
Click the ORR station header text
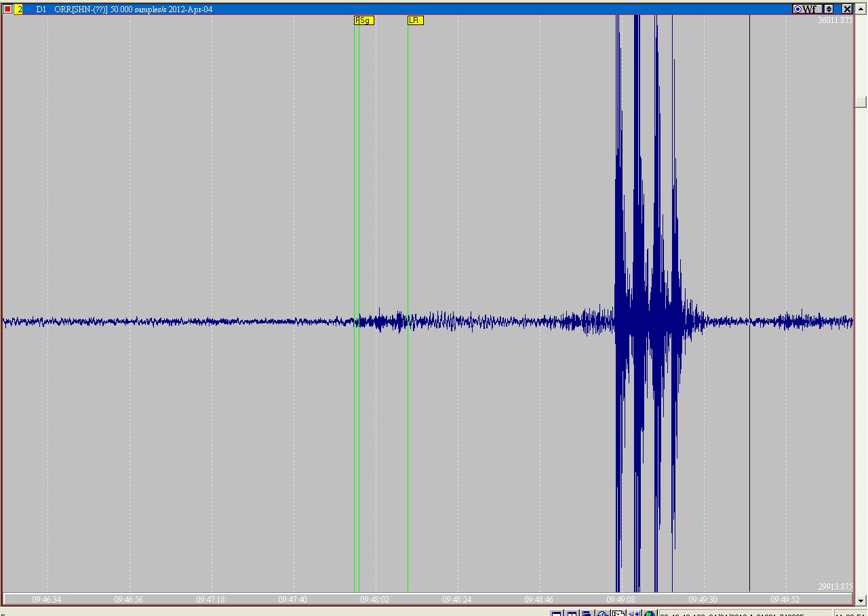[133, 9]
